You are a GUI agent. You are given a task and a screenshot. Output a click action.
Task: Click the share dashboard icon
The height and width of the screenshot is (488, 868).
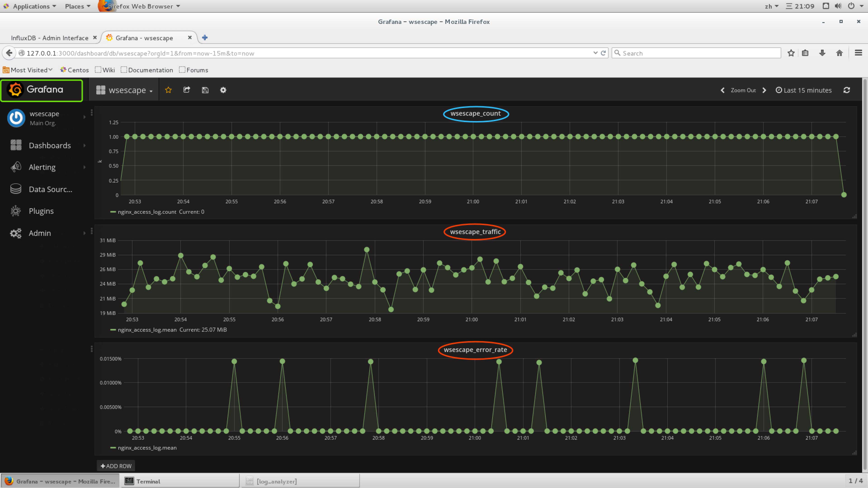(187, 90)
